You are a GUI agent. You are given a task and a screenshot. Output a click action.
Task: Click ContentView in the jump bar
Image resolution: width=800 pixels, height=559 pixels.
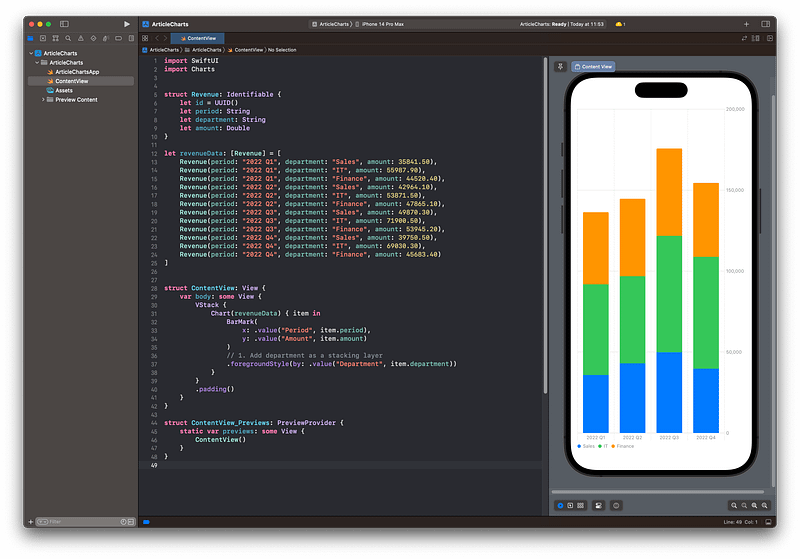click(245, 50)
